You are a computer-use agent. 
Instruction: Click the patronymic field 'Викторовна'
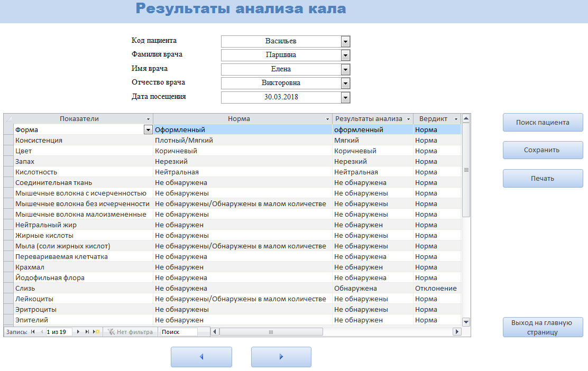click(281, 83)
